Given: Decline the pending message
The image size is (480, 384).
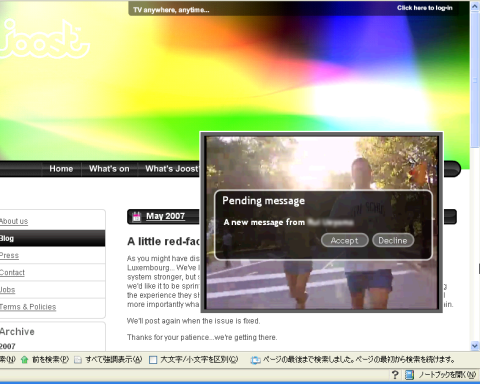Looking at the screenshot, I should 393,240.
